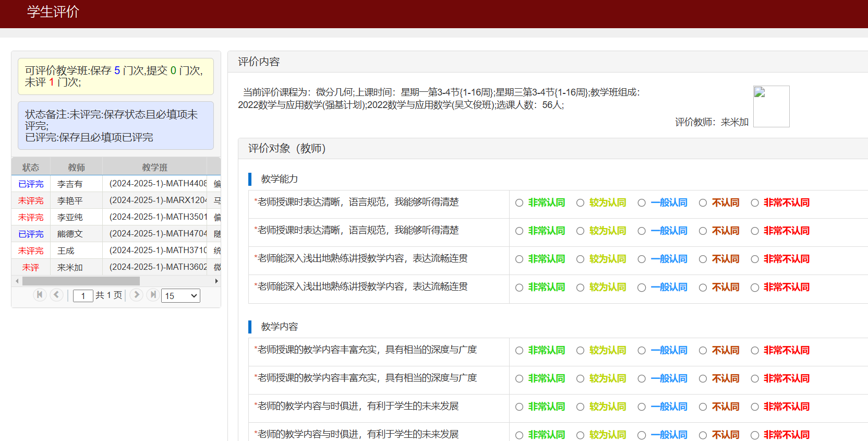Image resolution: width=868 pixels, height=441 pixels.
Task: Select teacher row 李吉有
Action: [70, 184]
